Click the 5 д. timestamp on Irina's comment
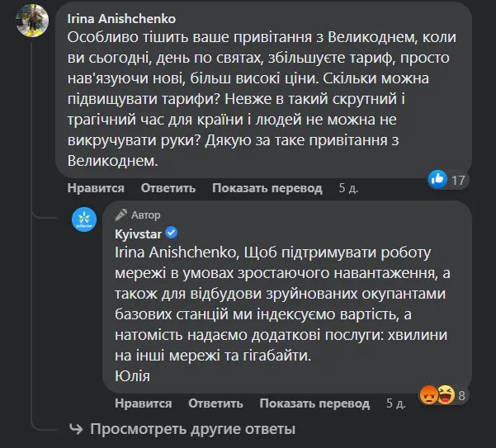This screenshot has height=448, width=496. (348, 188)
